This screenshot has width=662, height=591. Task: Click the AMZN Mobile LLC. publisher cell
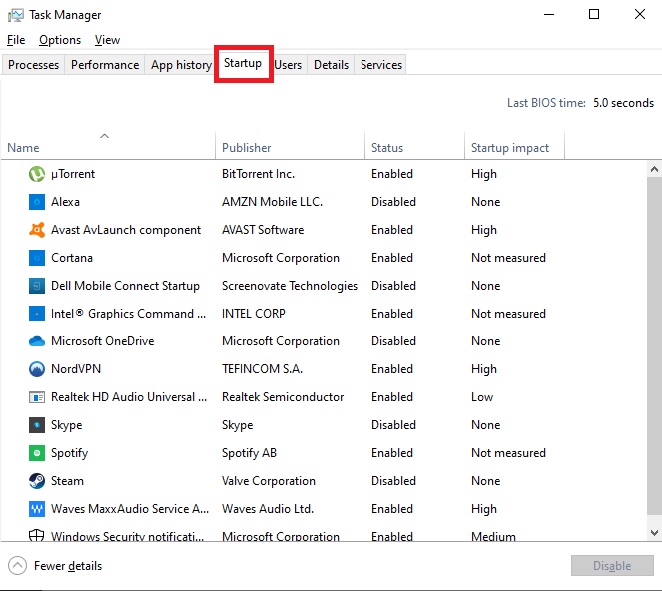(272, 202)
